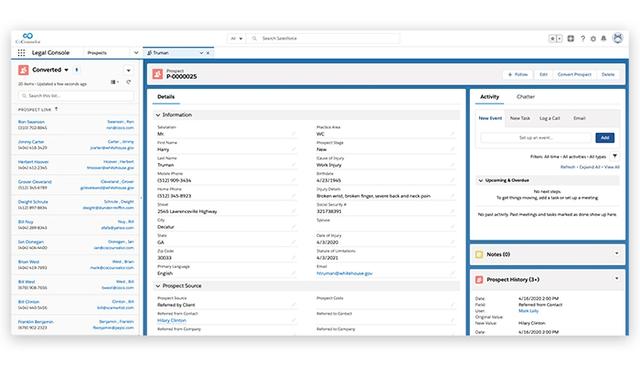Open the guidance center square icon
Image resolution: width=640 pixels, height=366 pixels.
(571, 38)
